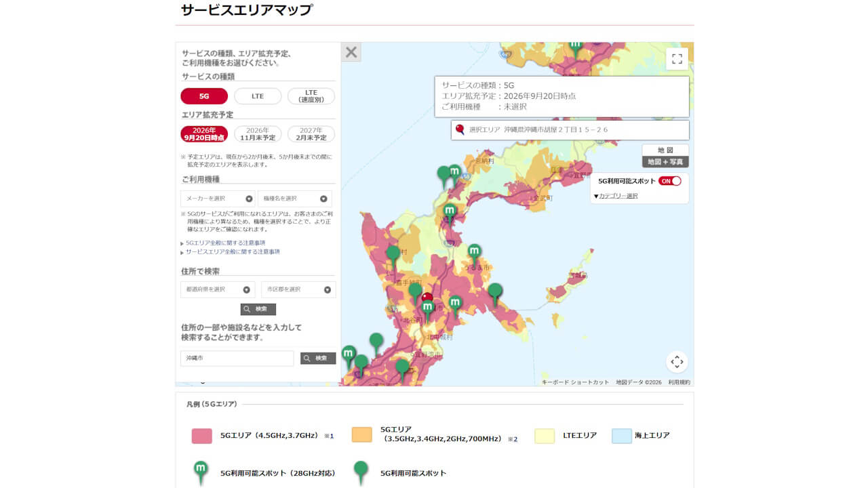Click the light blue 海上エリア legend swatch
The width and height of the screenshot is (868, 488).
pyautogui.click(x=622, y=436)
